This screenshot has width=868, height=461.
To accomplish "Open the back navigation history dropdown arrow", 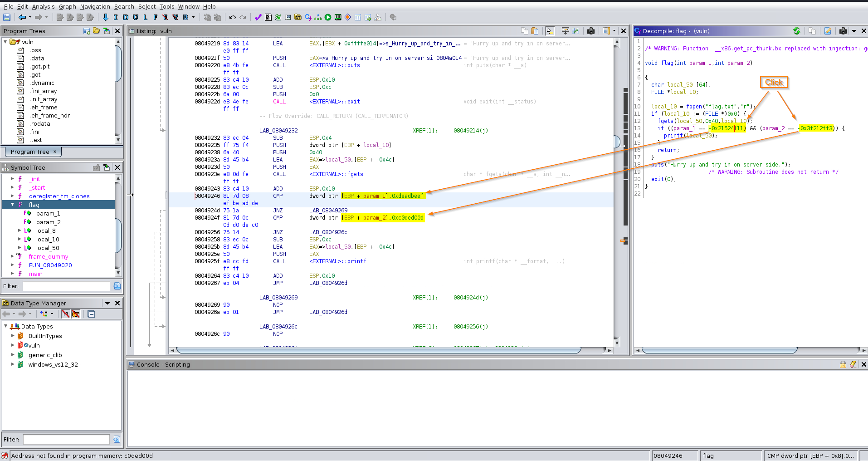I will tap(30, 17).
